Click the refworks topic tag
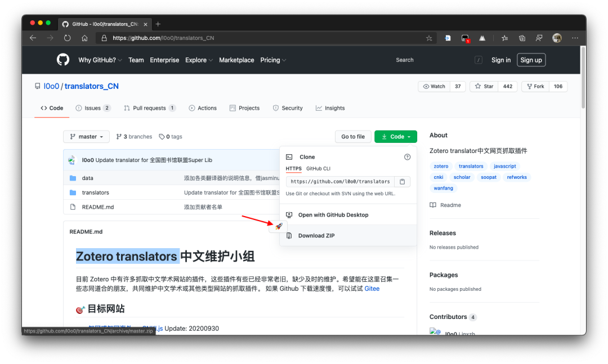Viewport: 608px width, 364px height. tap(517, 177)
